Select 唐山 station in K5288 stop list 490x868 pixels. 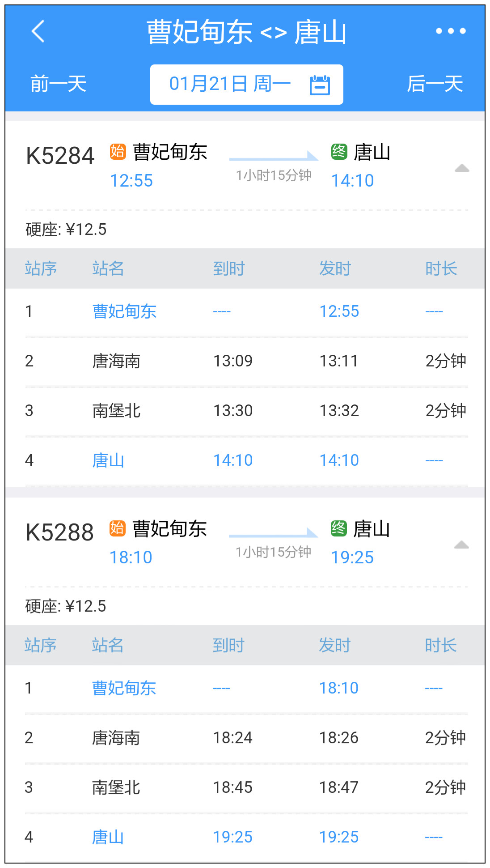click(x=108, y=837)
